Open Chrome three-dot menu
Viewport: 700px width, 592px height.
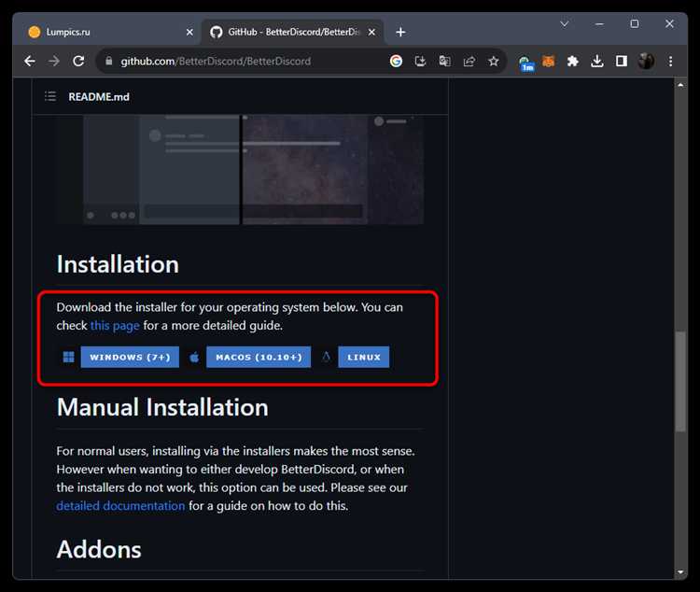point(670,62)
